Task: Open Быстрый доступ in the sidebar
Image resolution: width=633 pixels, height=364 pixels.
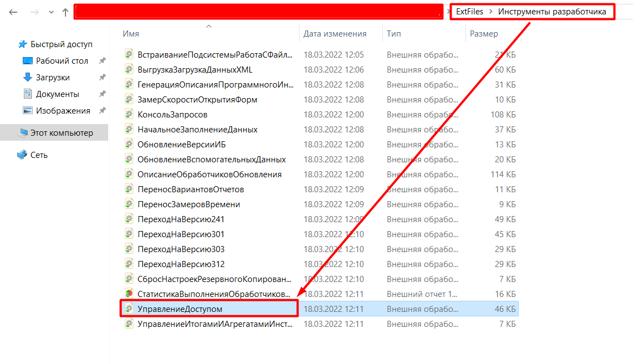Action: pos(61,44)
